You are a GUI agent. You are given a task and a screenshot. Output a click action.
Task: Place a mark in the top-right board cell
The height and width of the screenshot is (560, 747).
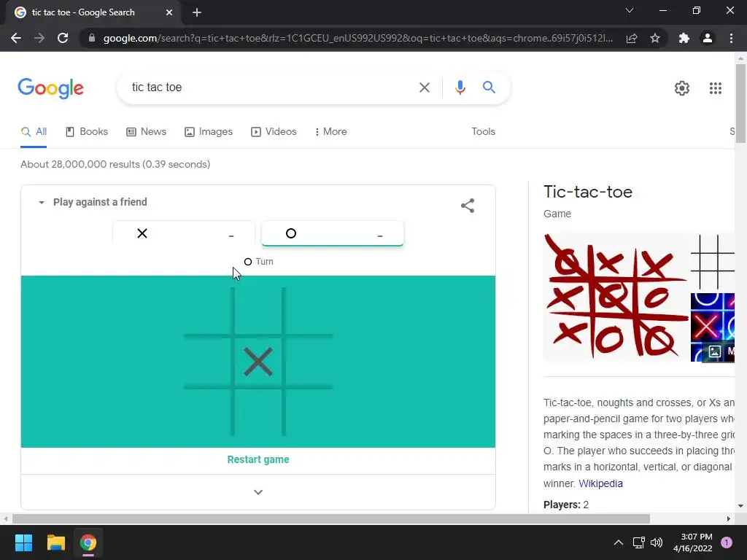point(309,311)
